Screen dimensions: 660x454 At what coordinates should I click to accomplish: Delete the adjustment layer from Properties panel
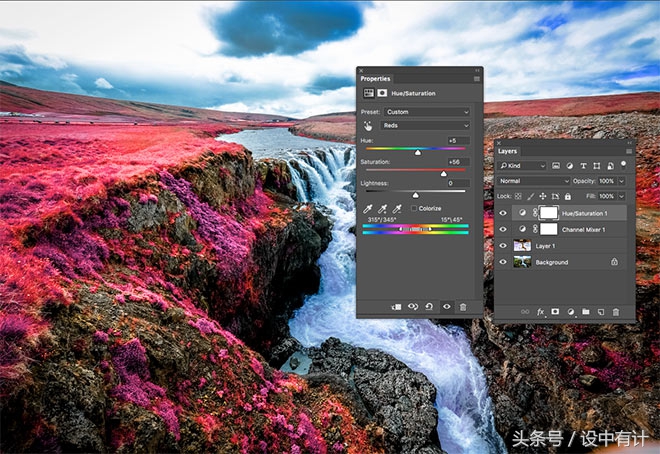pos(463,307)
